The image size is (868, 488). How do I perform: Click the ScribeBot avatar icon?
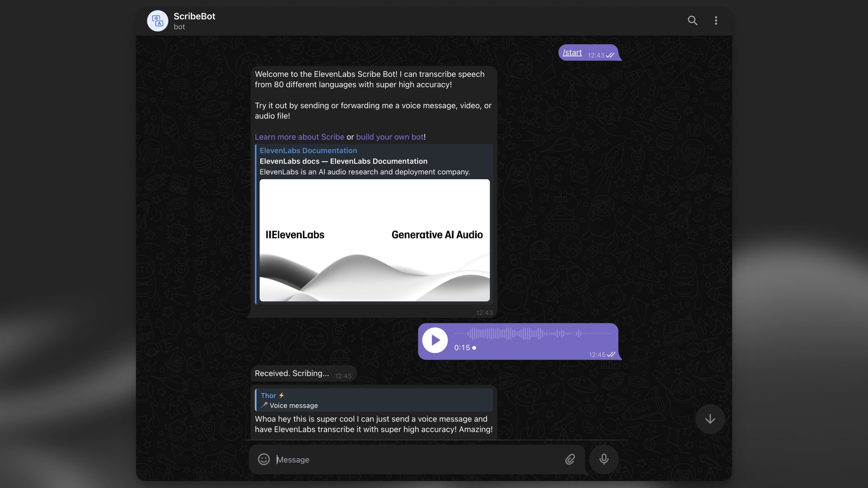pyautogui.click(x=157, y=21)
